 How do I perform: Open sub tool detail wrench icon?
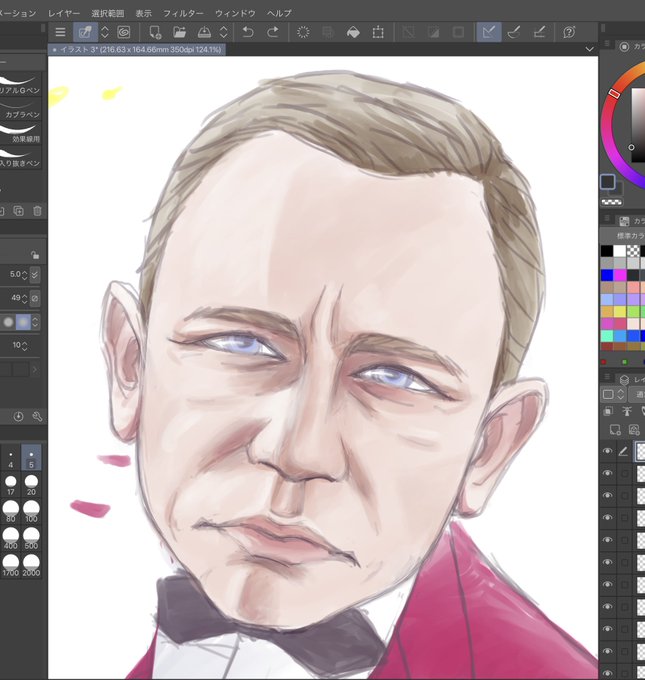click(x=37, y=417)
